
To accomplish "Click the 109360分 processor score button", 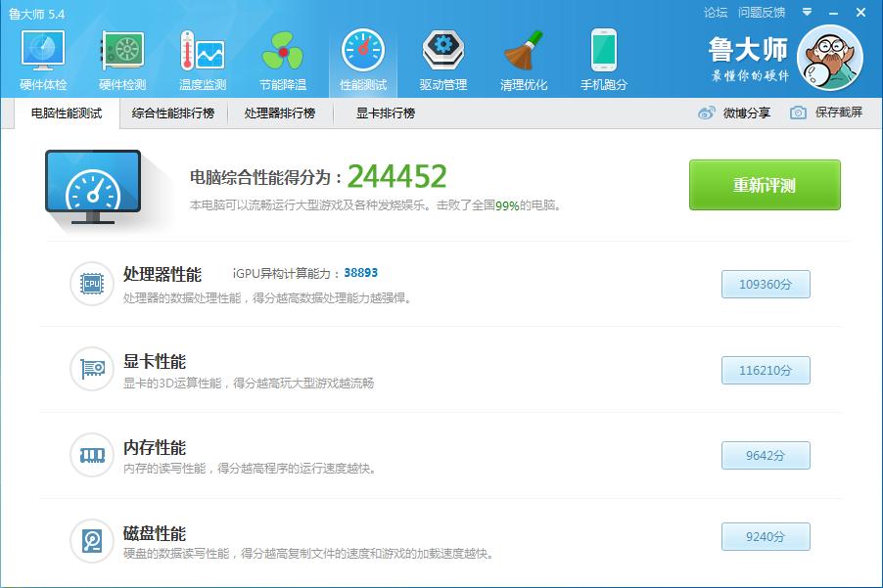I will click(x=765, y=284).
